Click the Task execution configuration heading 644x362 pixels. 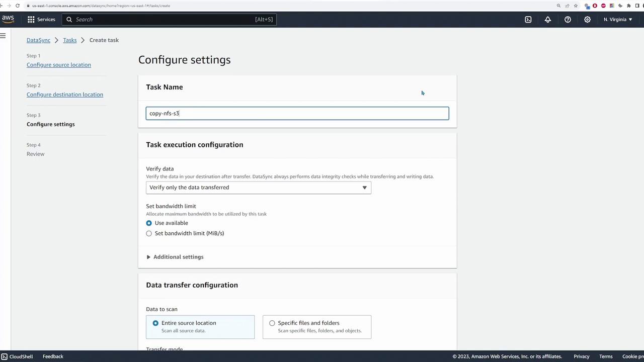coord(195,145)
